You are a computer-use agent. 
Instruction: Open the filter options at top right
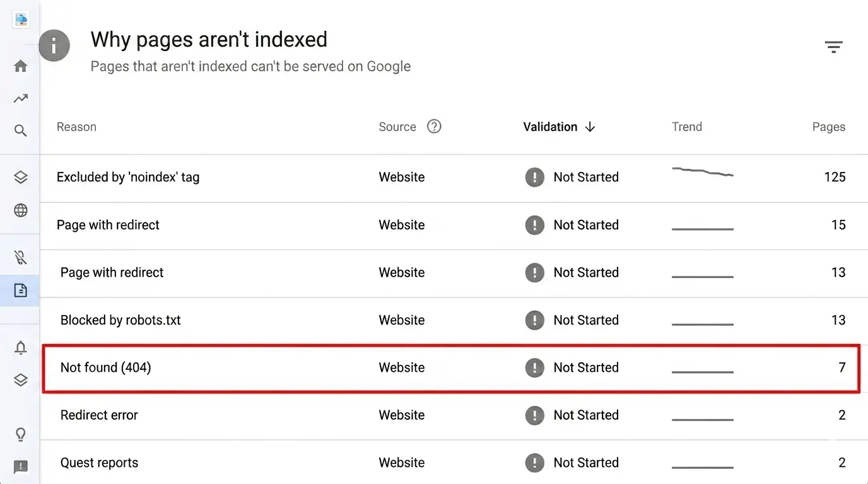tap(834, 47)
